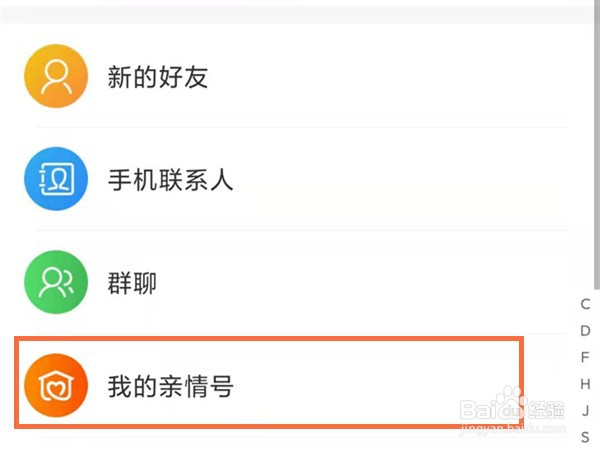The height and width of the screenshot is (450, 600).
Task: Jump to letter J in the index
Action: (x=586, y=410)
